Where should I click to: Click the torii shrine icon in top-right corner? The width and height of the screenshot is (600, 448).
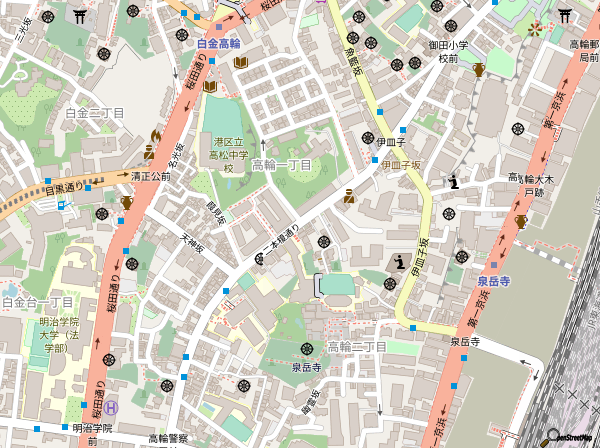pos(564,14)
